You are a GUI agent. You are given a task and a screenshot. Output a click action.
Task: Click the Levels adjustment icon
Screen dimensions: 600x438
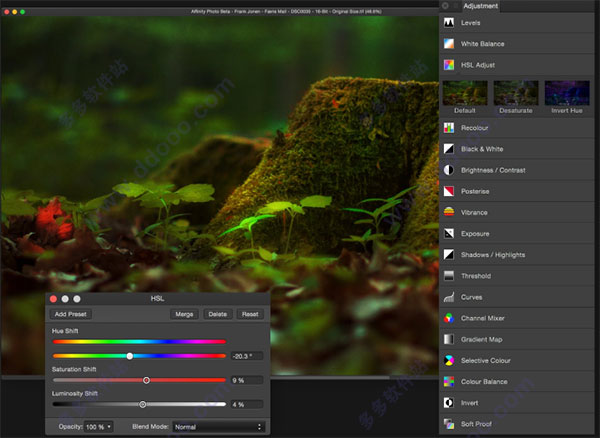pos(449,23)
